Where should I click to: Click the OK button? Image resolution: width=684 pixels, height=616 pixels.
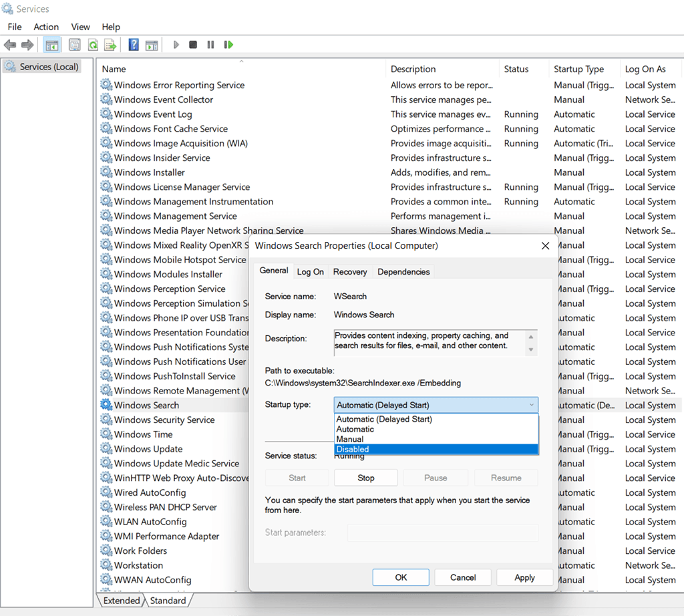(x=401, y=577)
